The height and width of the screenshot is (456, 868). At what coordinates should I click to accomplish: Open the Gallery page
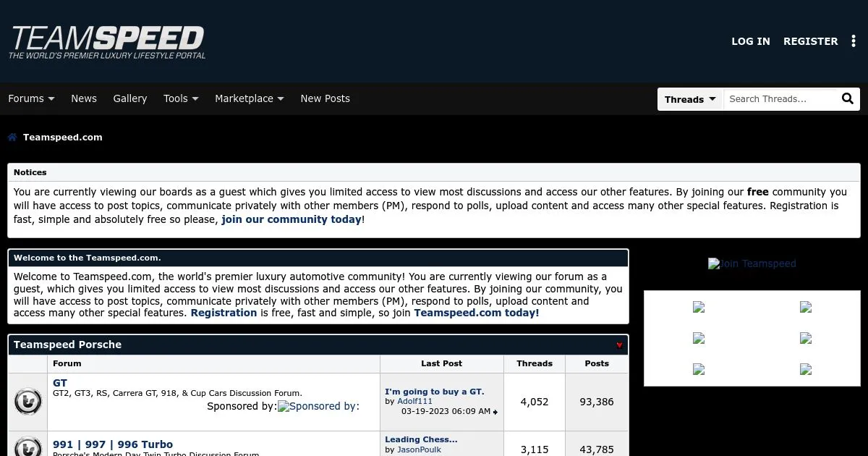click(x=130, y=98)
